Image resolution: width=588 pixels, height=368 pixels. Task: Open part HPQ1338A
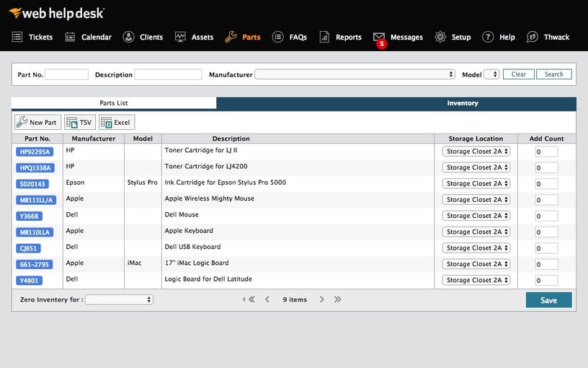tap(35, 168)
